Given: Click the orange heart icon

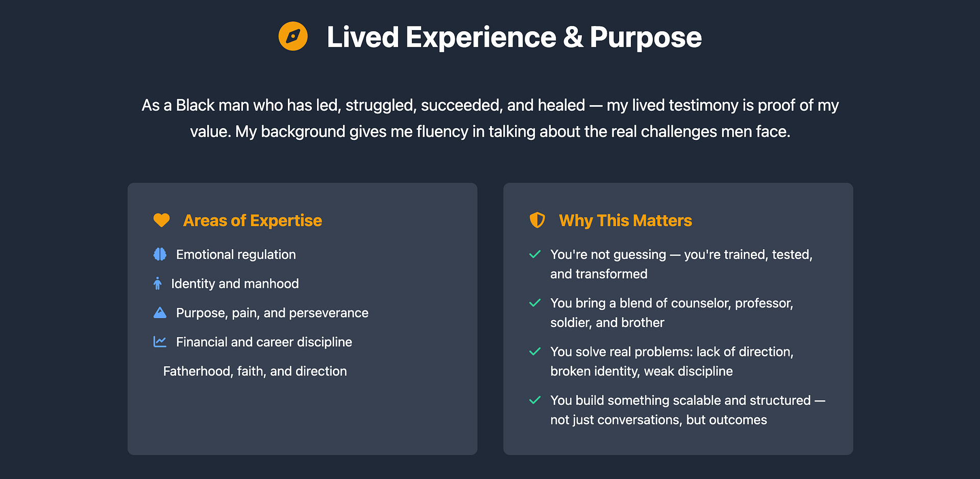Looking at the screenshot, I should [161, 220].
